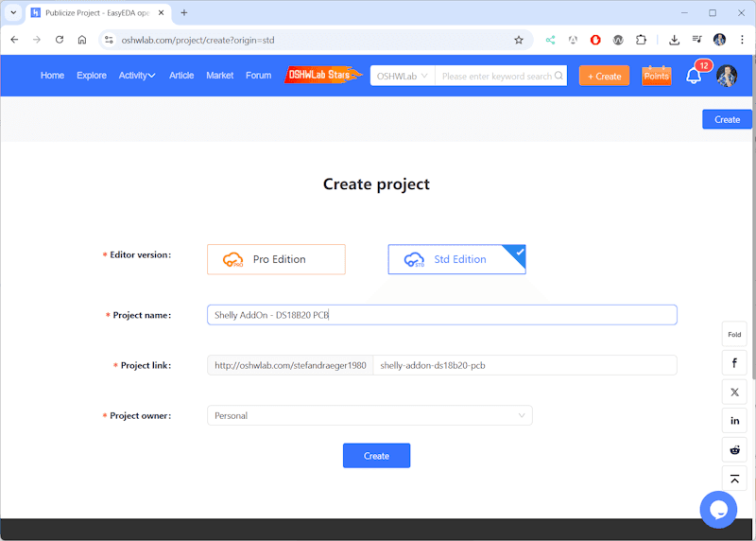Share the page on LinkedIn
The image size is (756, 541).
(734, 421)
